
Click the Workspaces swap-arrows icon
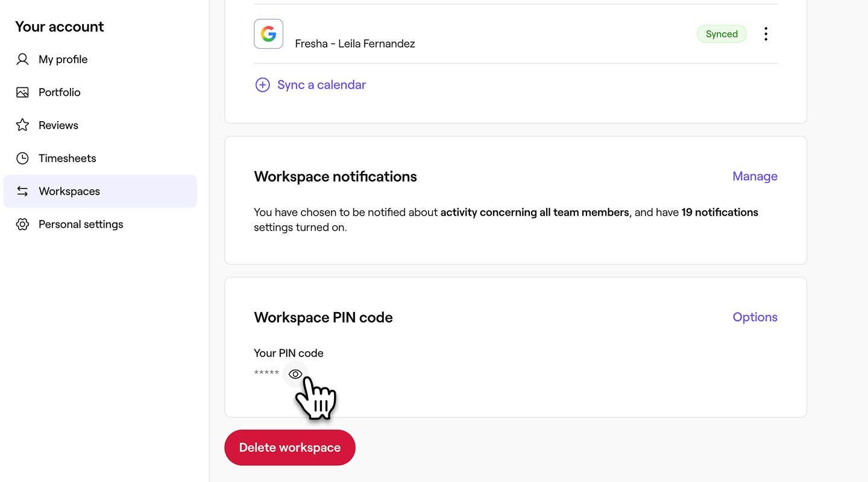click(22, 191)
